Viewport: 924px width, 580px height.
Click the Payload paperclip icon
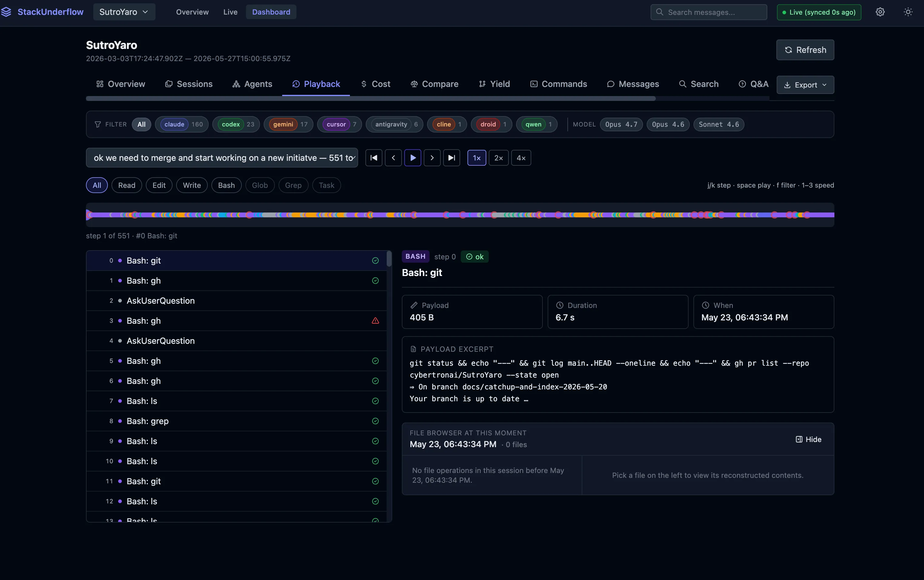coord(414,305)
